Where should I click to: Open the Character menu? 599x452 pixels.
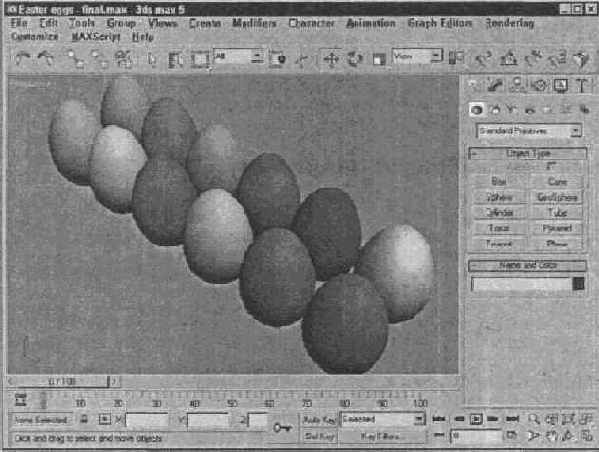[x=311, y=23]
